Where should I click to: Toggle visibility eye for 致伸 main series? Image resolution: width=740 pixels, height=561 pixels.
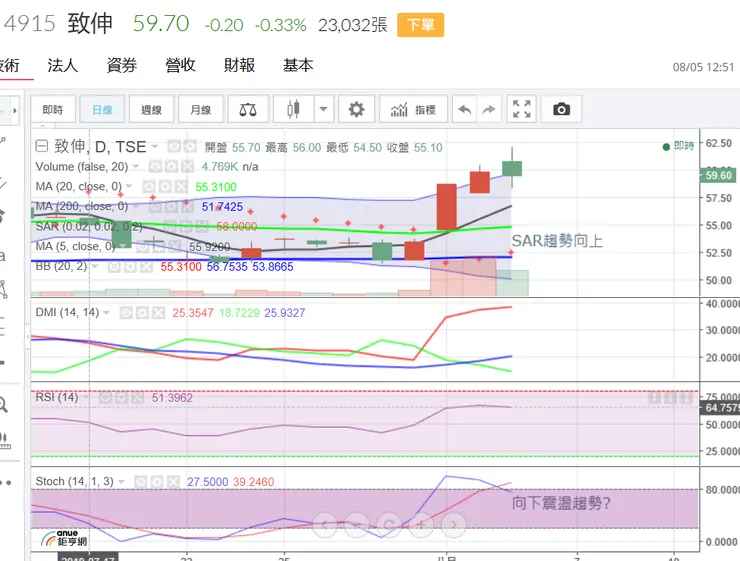click(x=174, y=147)
